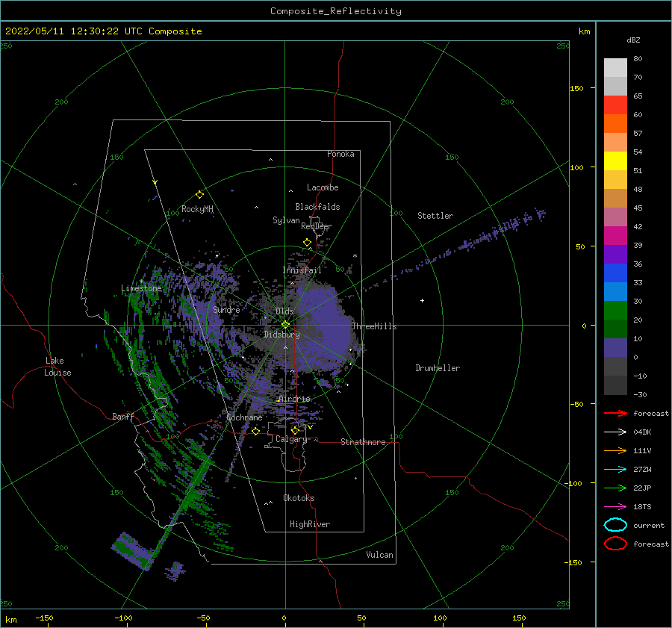Click the white 04DK arrow icon
Screen dimensions: 672x628
point(615,432)
